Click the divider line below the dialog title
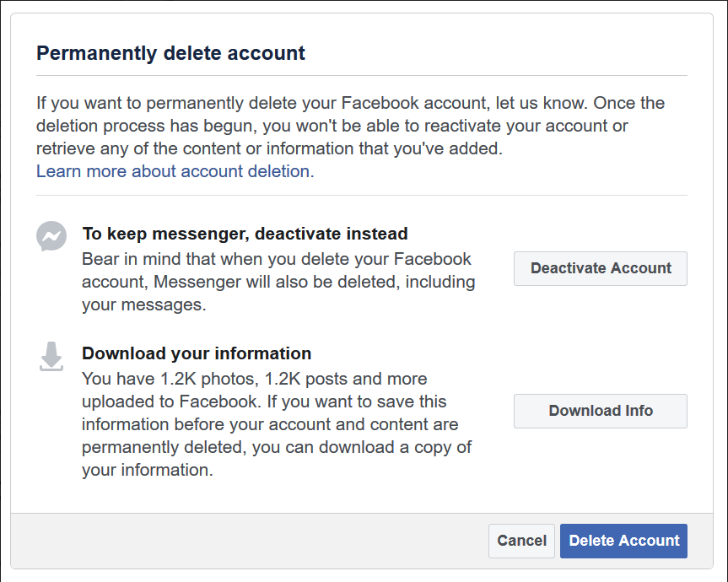The width and height of the screenshot is (728, 582). pos(361,76)
